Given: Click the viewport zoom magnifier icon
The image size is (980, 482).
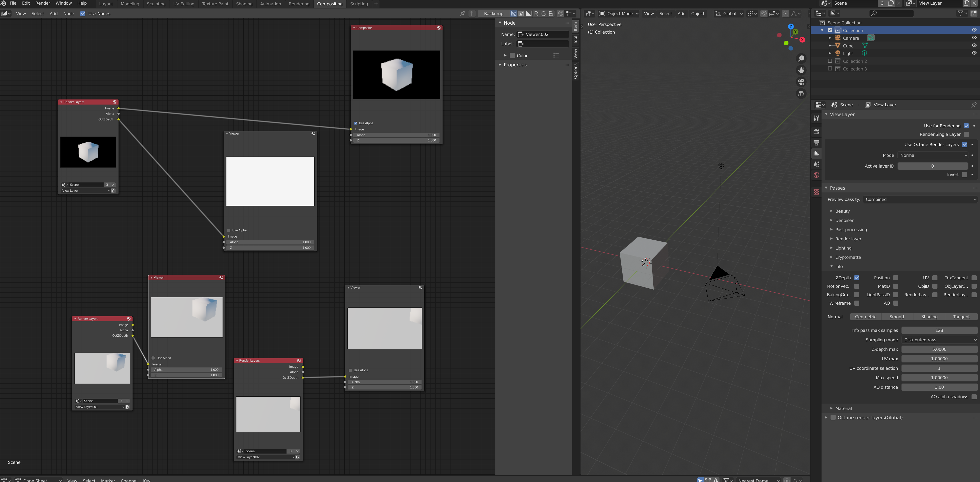Looking at the screenshot, I should (801, 58).
